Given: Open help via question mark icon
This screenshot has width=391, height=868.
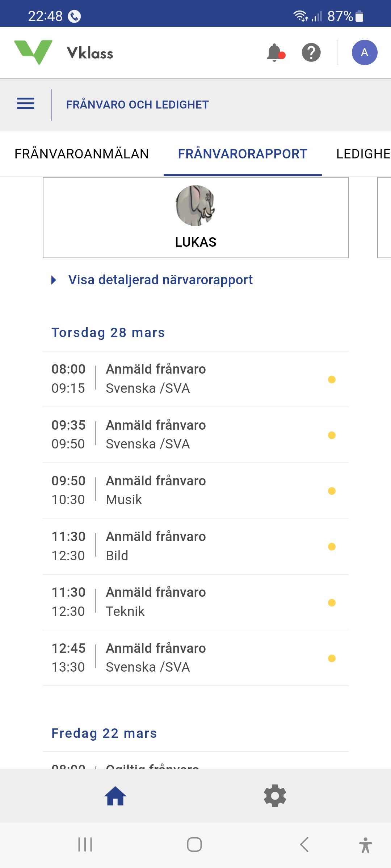Looking at the screenshot, I should (x=311, y=53).
